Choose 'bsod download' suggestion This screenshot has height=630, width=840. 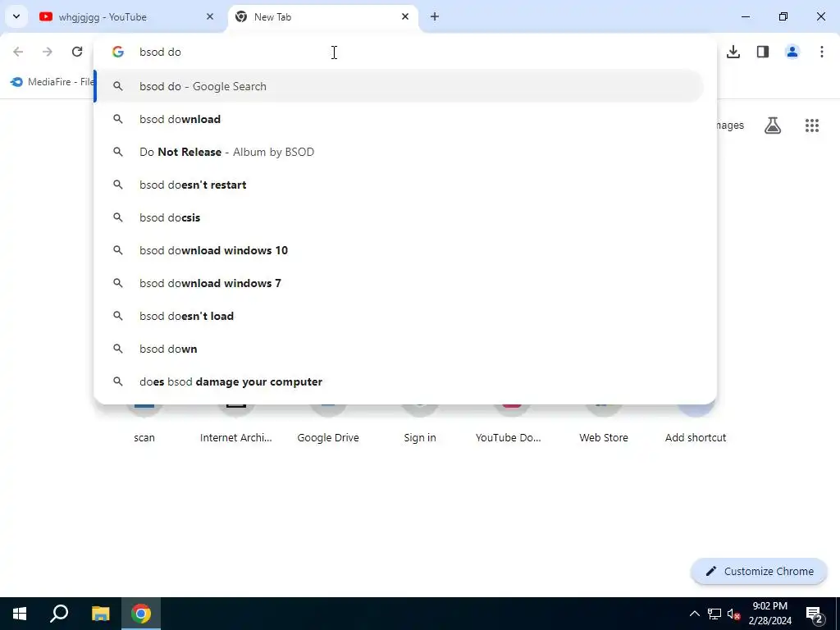[x=399, y=119]
